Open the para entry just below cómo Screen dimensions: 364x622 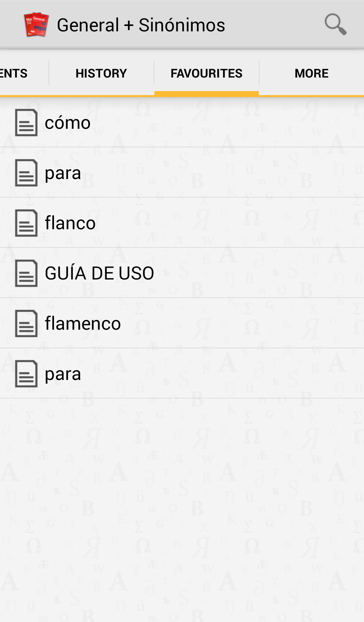pyautogui.click(x=63, y=173)
